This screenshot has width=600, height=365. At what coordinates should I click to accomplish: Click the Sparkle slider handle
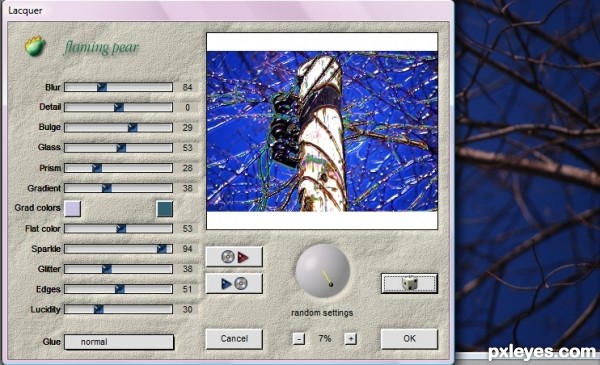pyautogui.click(x=162, y=249)
